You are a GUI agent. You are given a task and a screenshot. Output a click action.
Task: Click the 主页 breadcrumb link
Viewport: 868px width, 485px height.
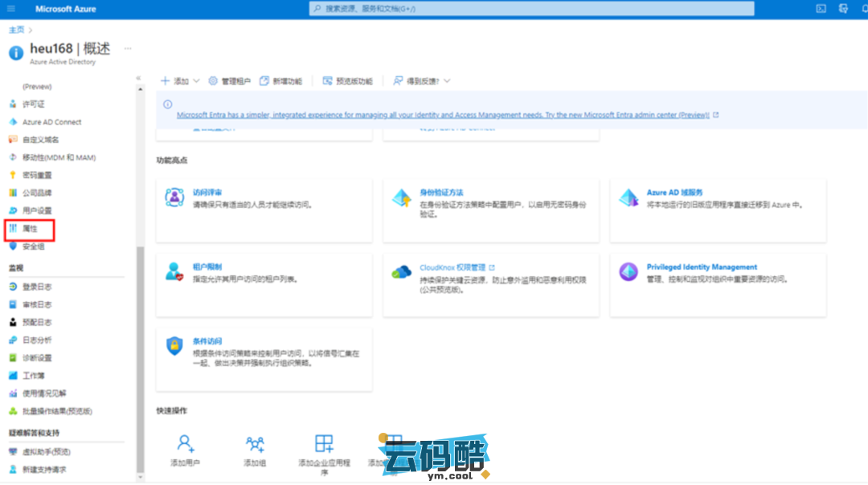coord(16,30)
